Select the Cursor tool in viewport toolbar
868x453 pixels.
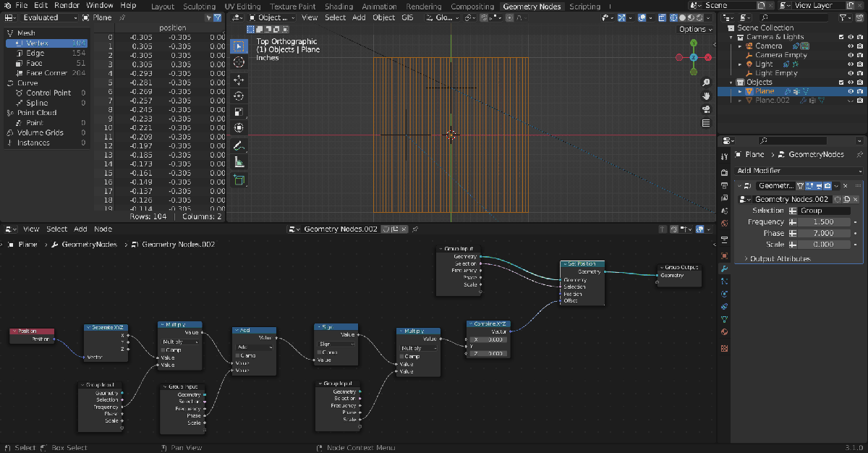click(239, 63)
